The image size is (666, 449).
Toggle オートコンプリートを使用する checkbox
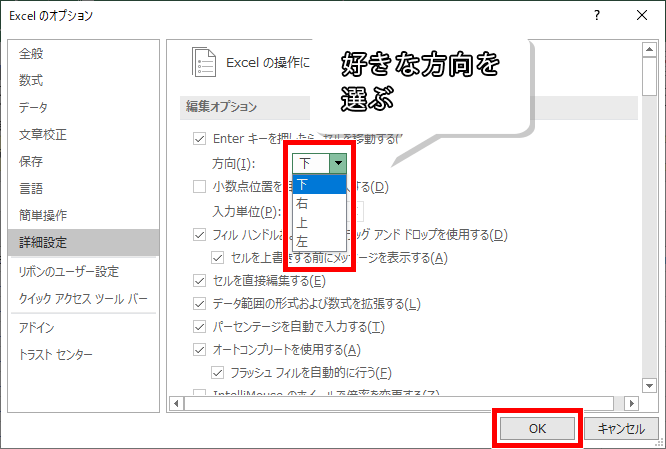[200, 350]
